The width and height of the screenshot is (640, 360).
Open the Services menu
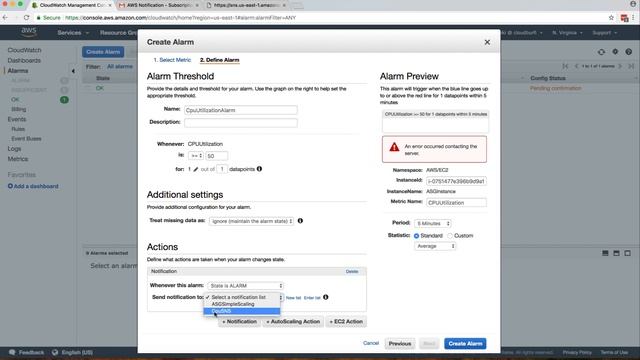(72, 33)
